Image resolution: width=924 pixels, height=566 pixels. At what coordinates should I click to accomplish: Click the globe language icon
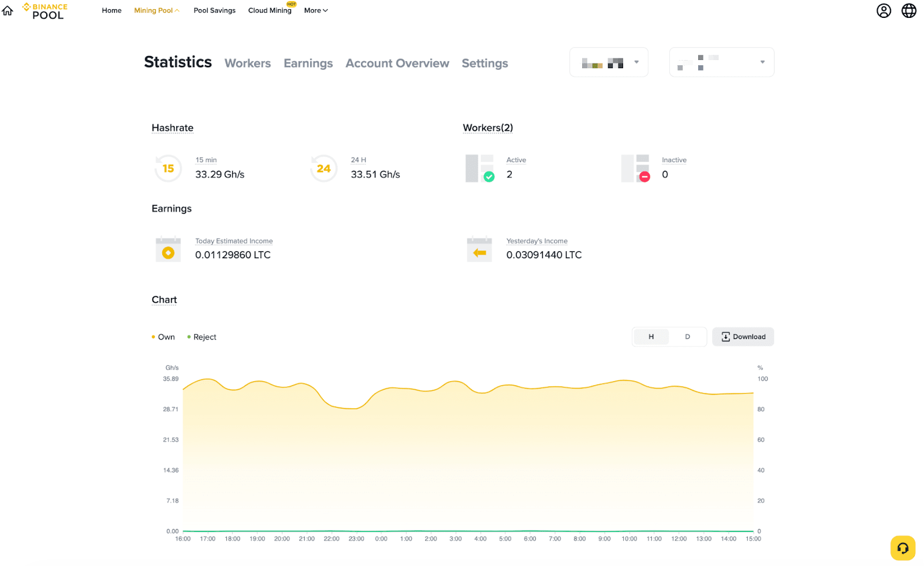(909, 10)
